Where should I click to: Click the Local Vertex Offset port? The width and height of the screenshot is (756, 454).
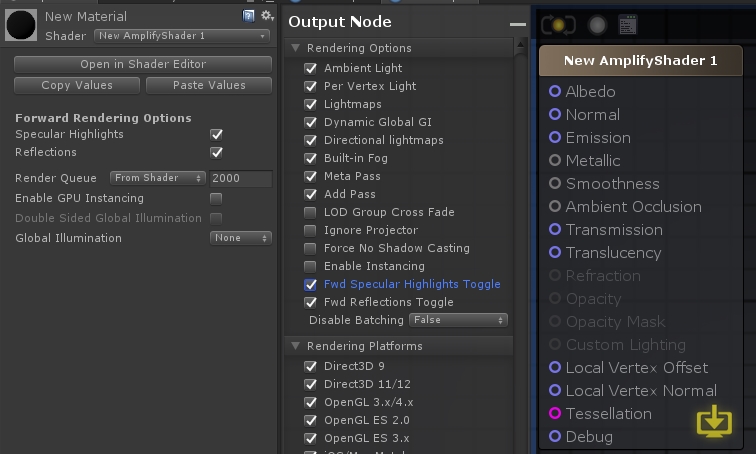point(555,367)
